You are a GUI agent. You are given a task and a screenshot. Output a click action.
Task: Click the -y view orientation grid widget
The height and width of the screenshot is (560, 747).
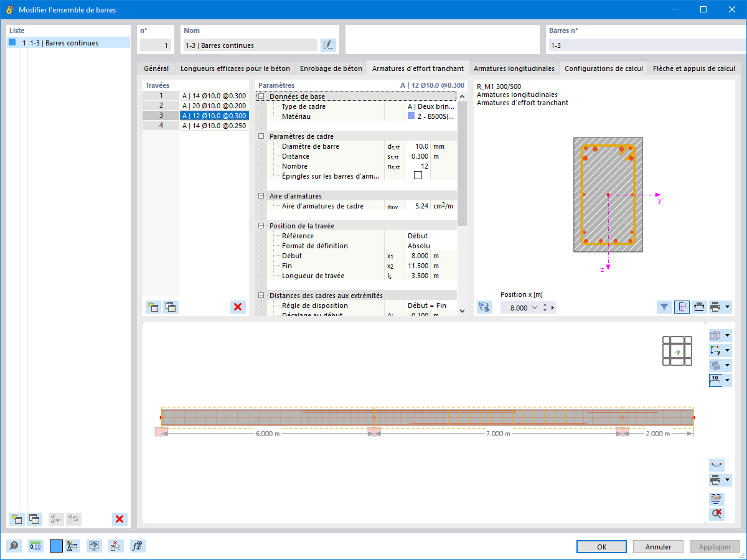[x=677, y=351]
